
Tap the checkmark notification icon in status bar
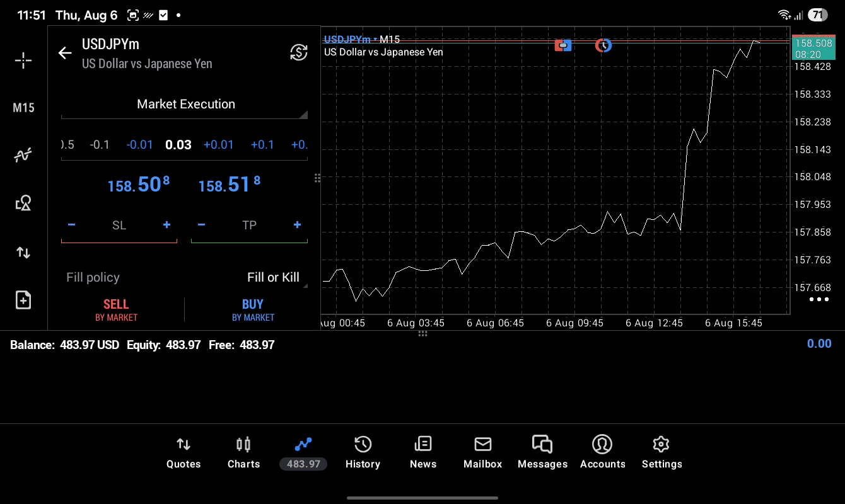163,15
